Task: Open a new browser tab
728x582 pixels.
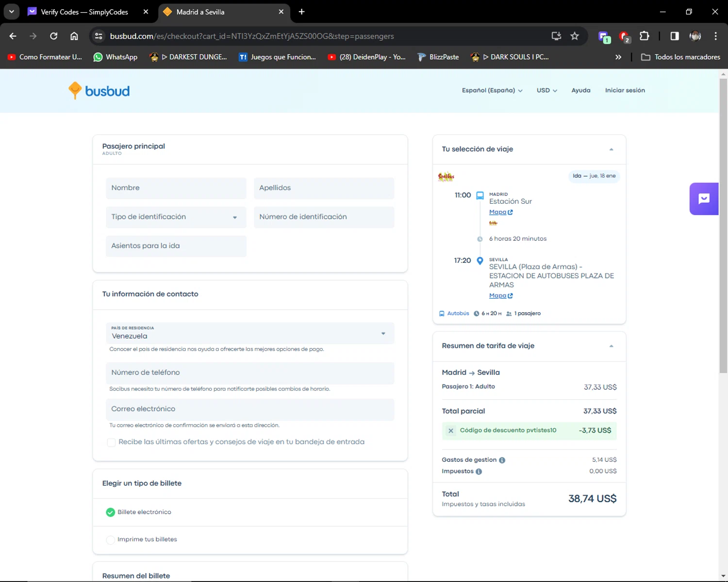Action: click(x=301, y=12)
